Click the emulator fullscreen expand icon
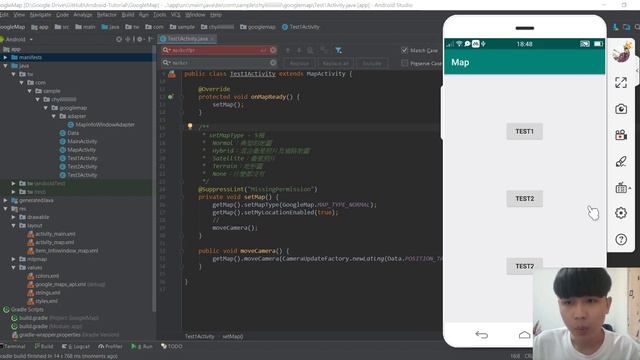The width and height of the screenshot is (640, 360). click(621, 82)
